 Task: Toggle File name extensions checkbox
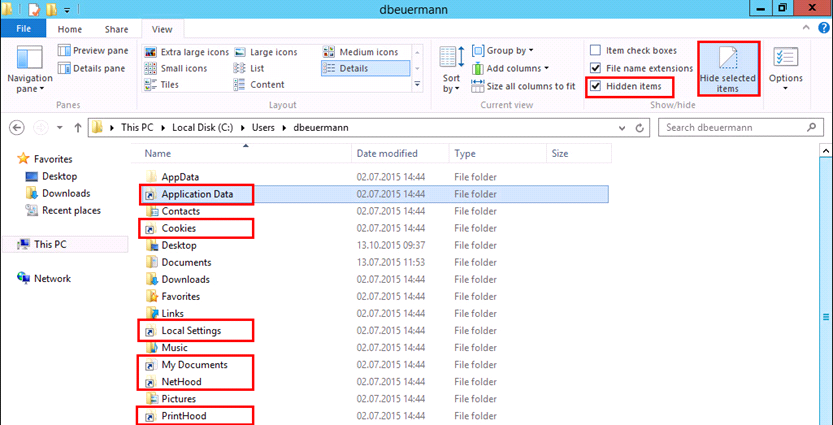tap(596, 68)
